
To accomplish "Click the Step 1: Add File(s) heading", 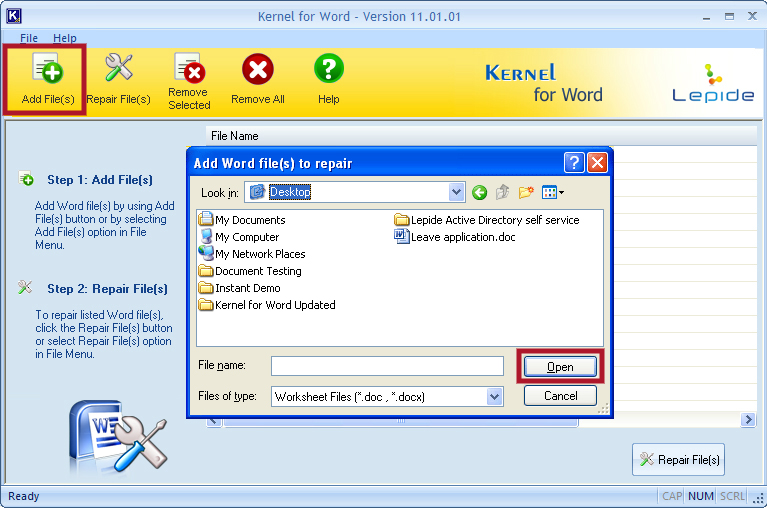I will point(100,180).
